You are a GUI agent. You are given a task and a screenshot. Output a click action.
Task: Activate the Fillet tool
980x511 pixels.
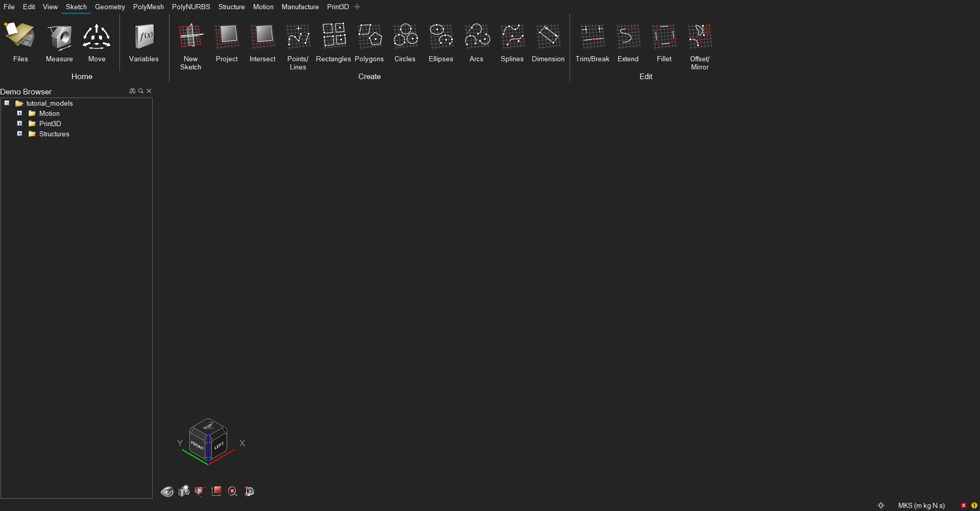[x=664, y=41]
